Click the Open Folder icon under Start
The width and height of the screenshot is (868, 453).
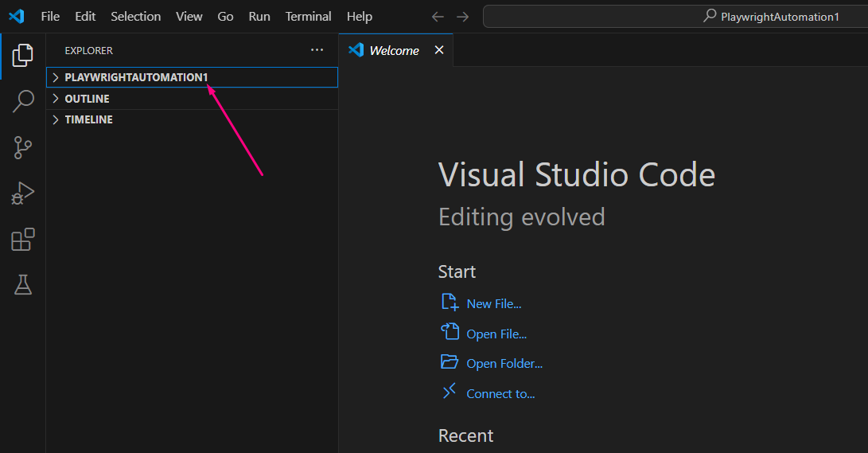[449, 361]
